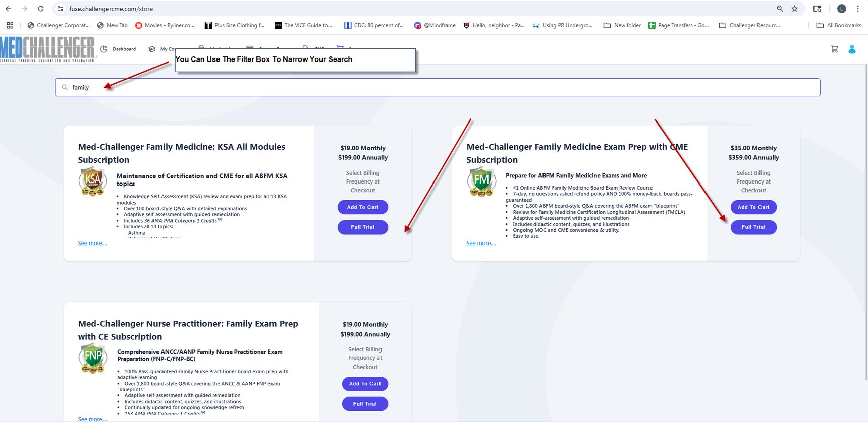
Task: Add KSA All Modules Subscription to cart
Action: click(x=362, y=207)
